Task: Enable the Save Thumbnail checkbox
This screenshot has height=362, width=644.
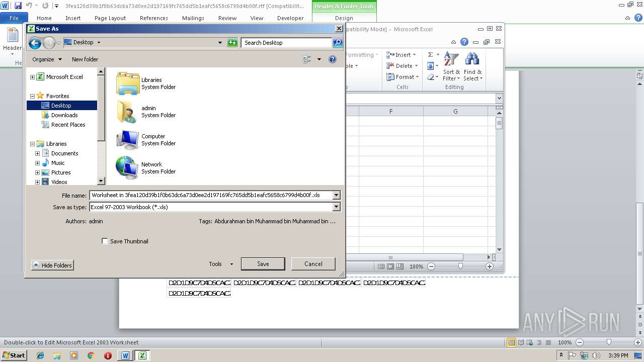Action: pos(105,241)
